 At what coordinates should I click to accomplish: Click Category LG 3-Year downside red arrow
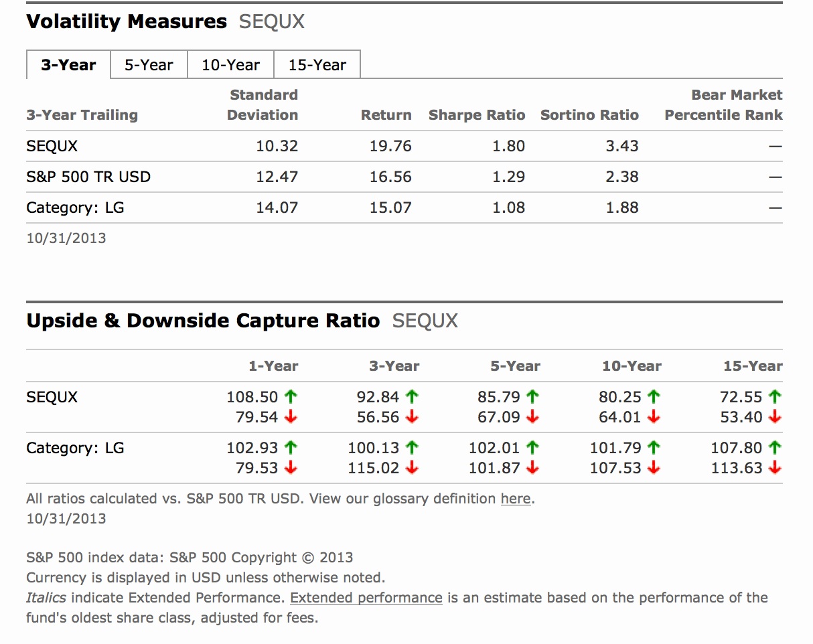pos(412,468)
